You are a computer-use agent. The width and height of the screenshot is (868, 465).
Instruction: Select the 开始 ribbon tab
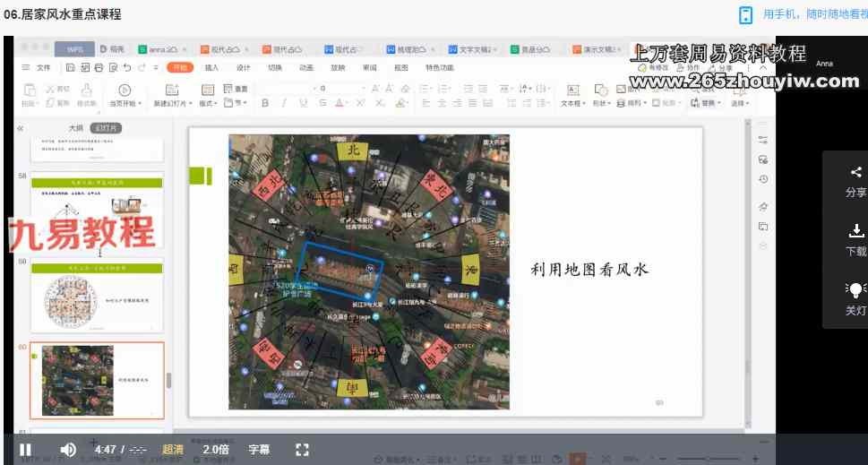point(180,67)
